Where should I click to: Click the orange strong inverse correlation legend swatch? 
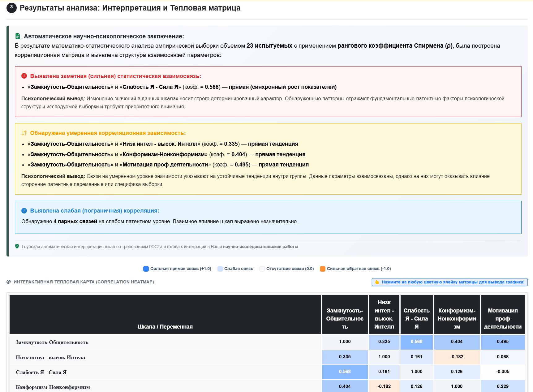(323, 269)
